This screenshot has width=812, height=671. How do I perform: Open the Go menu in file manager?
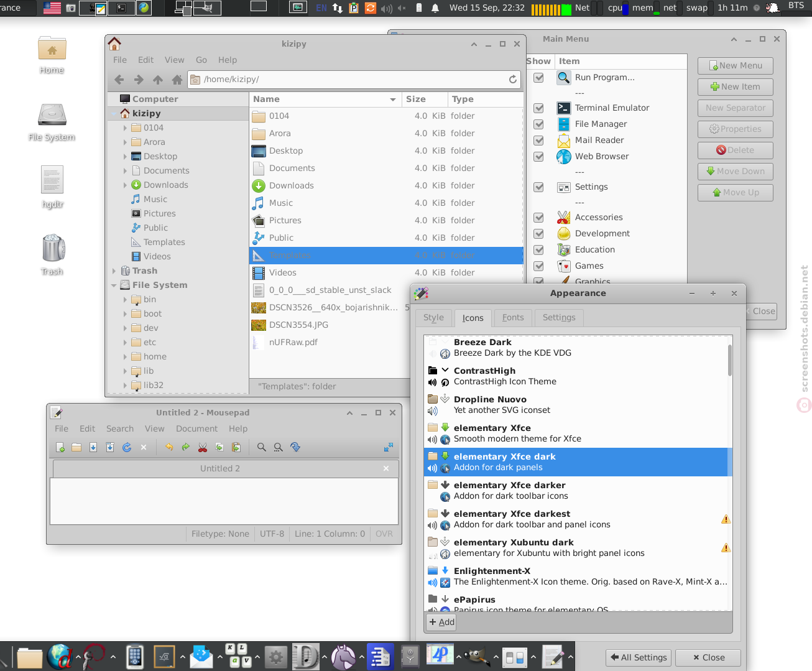201,60
